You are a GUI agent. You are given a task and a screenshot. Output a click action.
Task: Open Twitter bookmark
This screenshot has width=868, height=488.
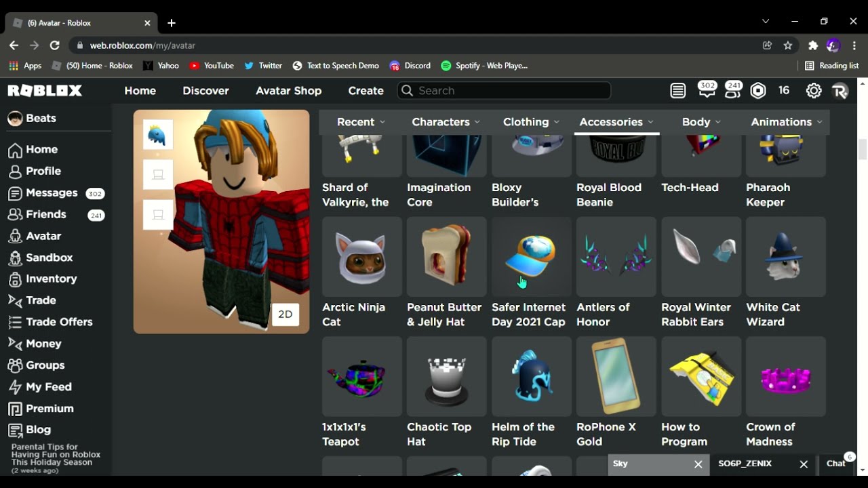263,66
